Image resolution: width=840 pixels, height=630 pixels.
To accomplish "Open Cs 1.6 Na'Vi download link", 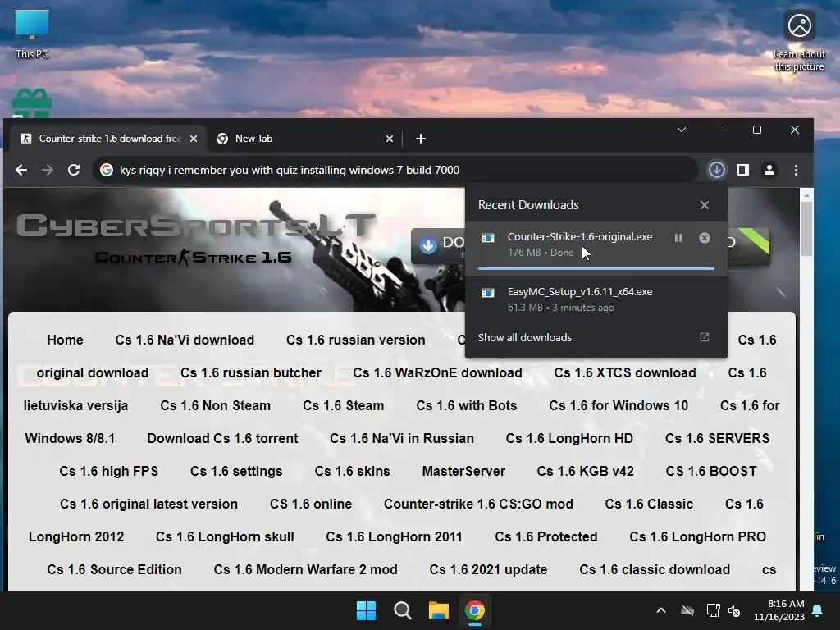I will click(x=185, y=340).
